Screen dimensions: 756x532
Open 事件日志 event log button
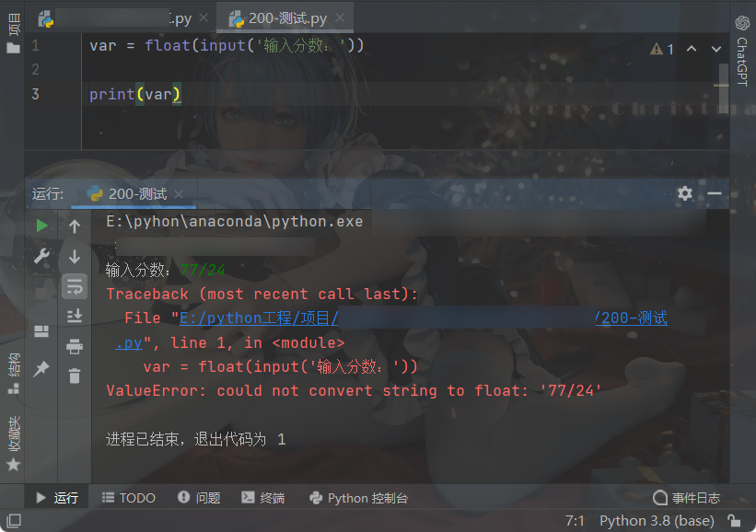point(686,498)
